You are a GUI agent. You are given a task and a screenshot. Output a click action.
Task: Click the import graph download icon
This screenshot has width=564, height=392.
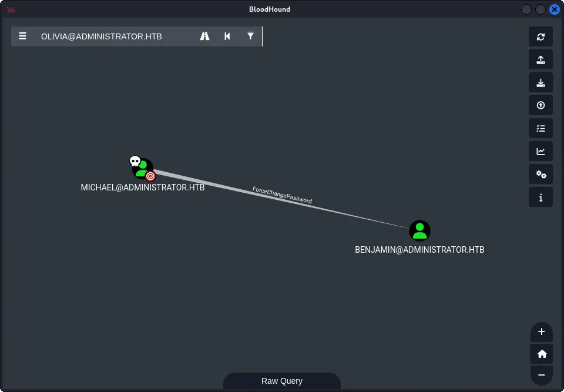[540, 82]
